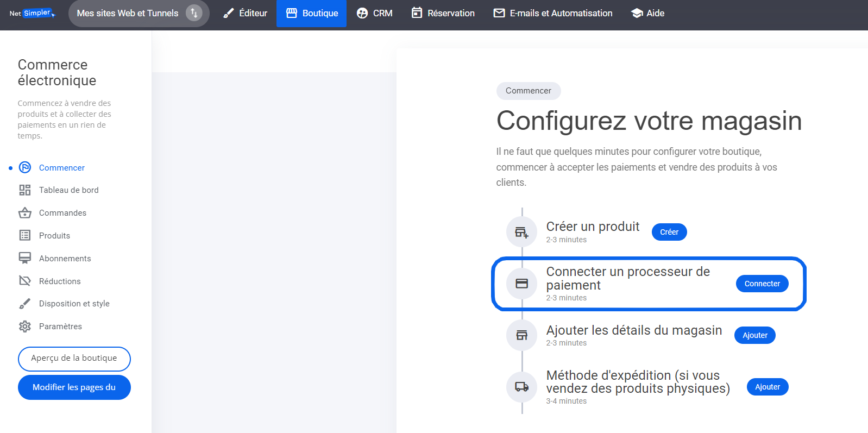Viewport: 868px width, 433px height.
Task: Click the Commencer flag icon in sidebar
Action: [25, 167]
